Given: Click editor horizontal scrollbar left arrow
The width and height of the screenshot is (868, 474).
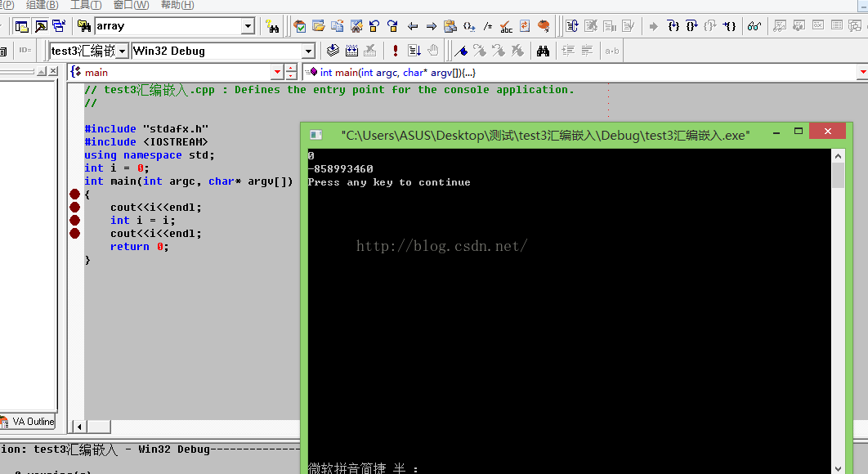Looking at the screenshot, I should 79,427.
